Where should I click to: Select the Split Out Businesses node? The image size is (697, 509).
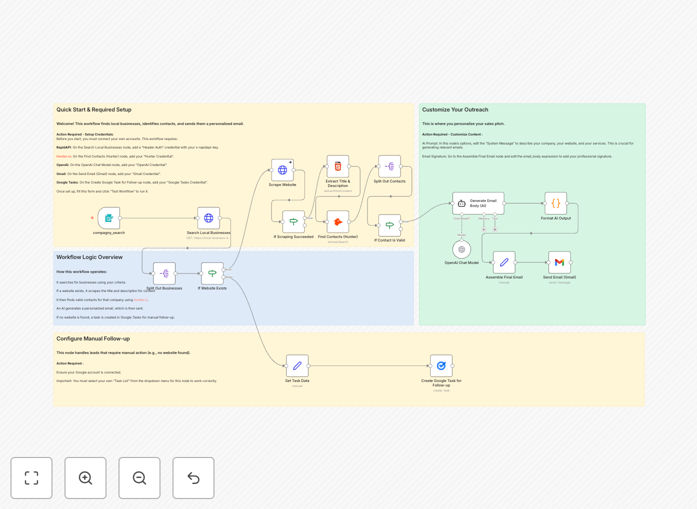pyautogui.click(x=164, y=273)
